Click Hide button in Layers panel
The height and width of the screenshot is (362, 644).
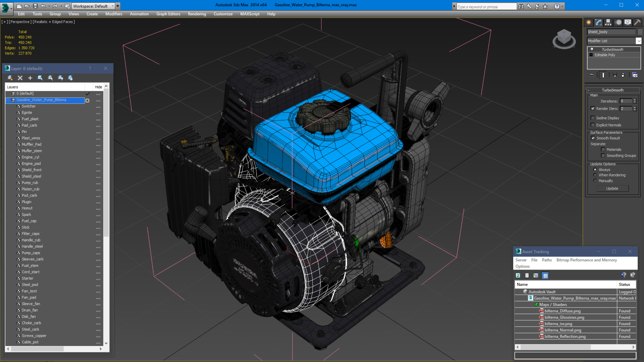click(x=98, y=87)
